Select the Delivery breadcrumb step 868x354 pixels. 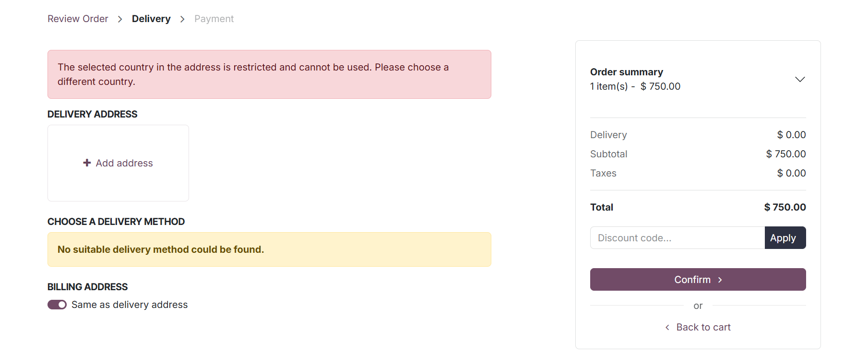[x=151, y=19]
